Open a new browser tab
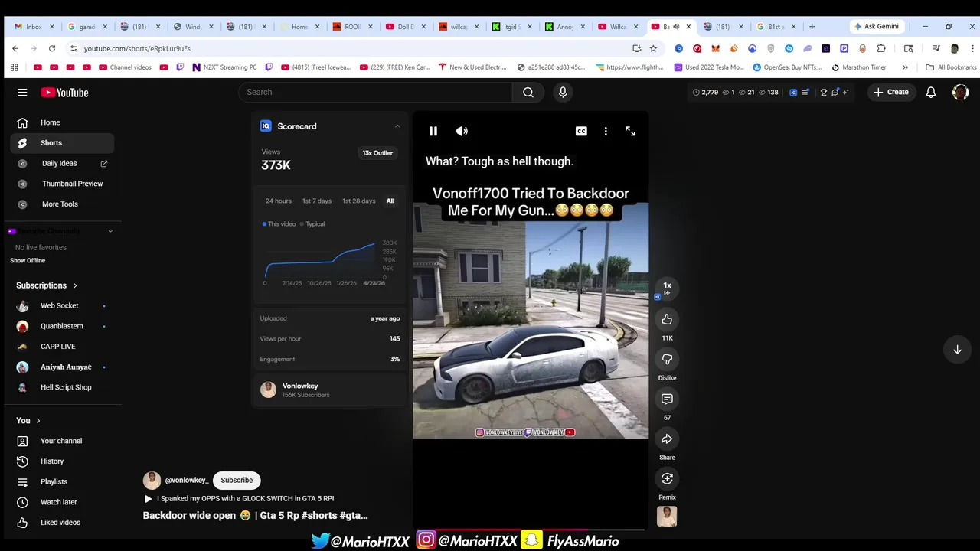This screenshot has height=551, width=980. (812, 26)
